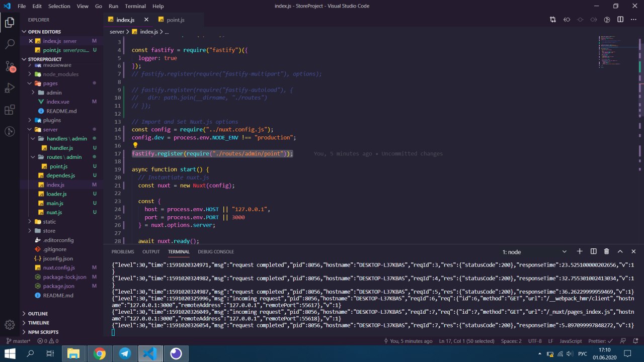Image resolution: width=644 pixels, height=362 pixels.
Task: Open the notifications bell in status bar
Action: [635, 341]
